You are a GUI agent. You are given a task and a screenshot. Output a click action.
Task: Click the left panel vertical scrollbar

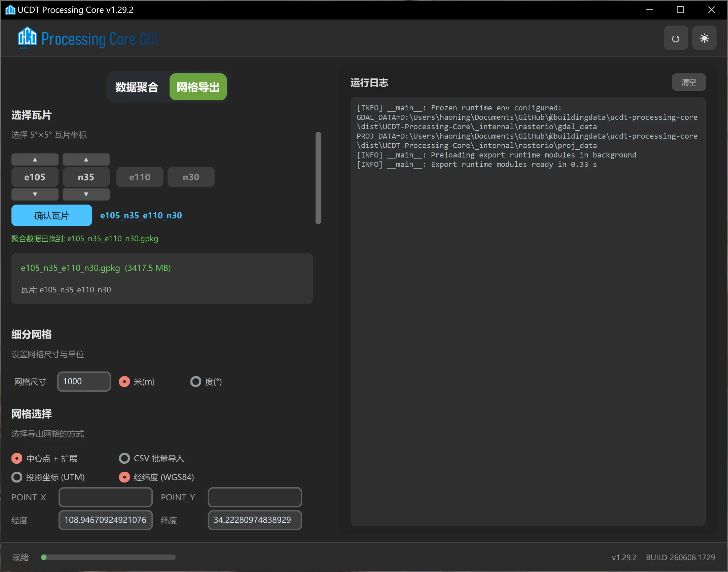[318, 178]
